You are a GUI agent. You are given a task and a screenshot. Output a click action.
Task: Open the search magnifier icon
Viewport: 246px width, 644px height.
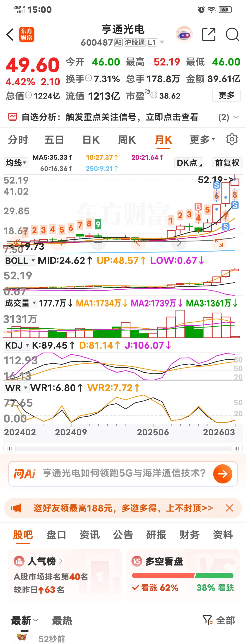(232, 34)
